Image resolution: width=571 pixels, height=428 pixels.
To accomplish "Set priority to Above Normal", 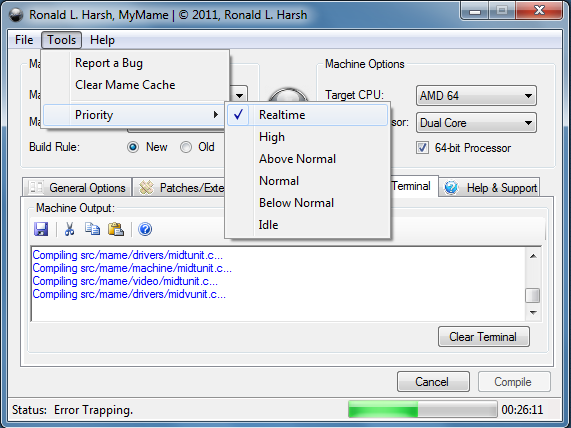I will point(308,159).
